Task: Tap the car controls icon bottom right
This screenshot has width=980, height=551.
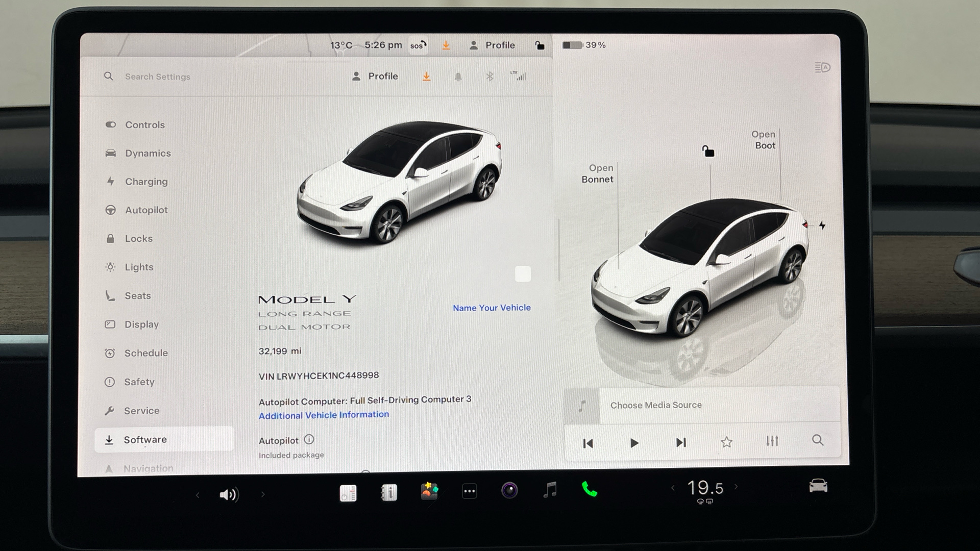Action: coord(818,486)
